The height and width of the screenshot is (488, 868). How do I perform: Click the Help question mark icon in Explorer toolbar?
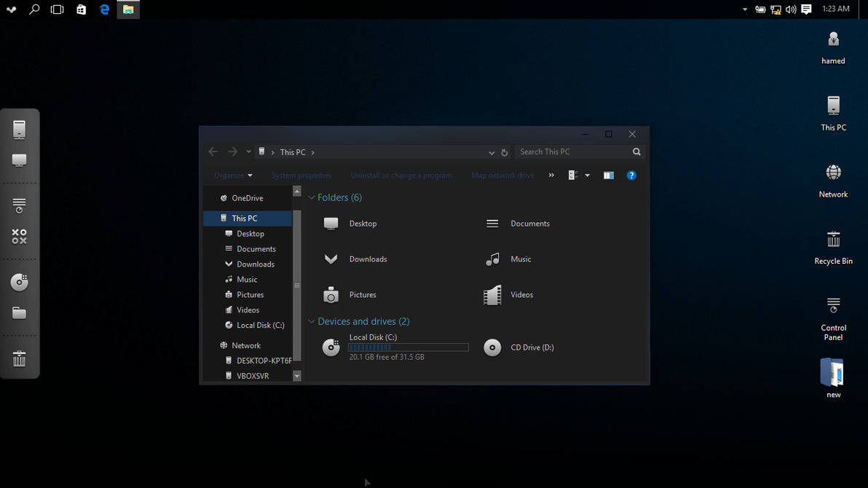pos(631,175)
